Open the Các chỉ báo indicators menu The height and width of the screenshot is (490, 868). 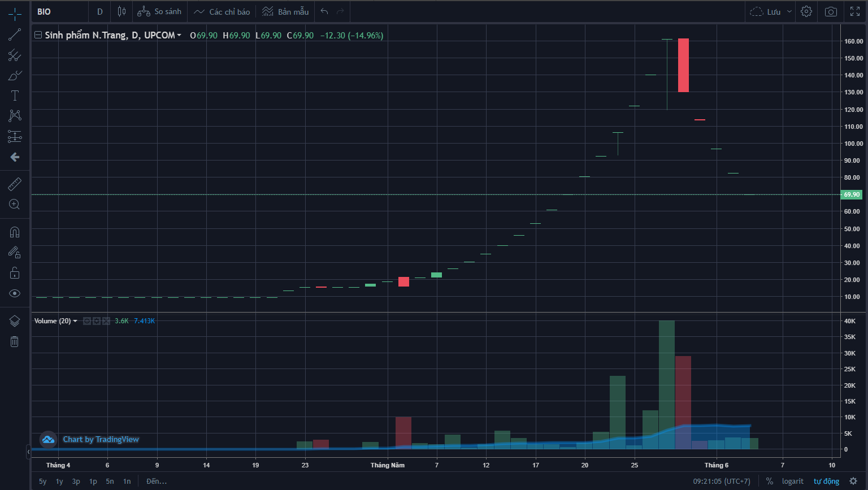click(222, 11)
